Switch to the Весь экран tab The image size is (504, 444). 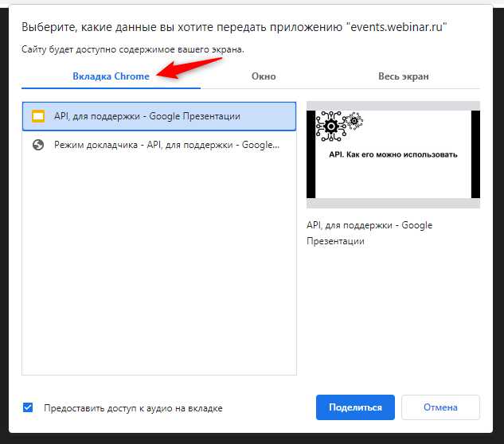(404, 76)
